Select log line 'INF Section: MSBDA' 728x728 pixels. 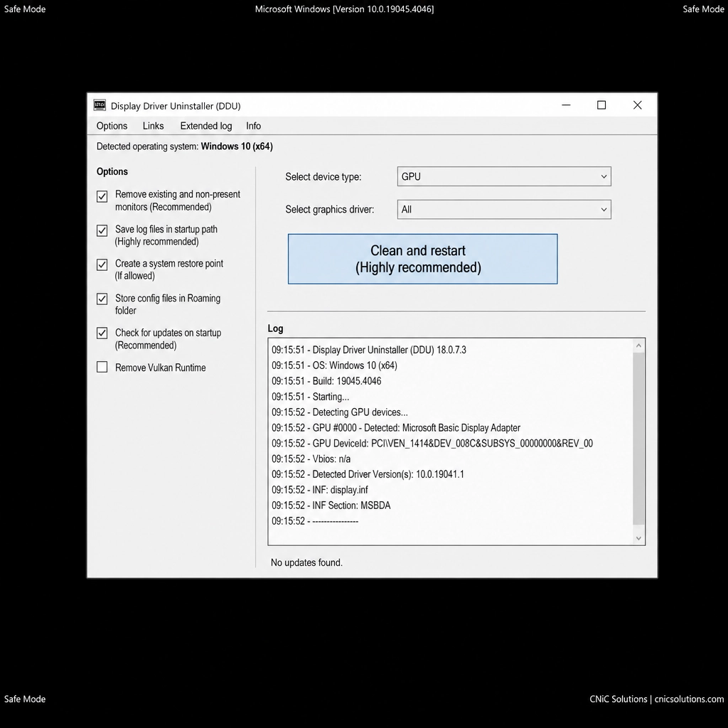[331, 505]
